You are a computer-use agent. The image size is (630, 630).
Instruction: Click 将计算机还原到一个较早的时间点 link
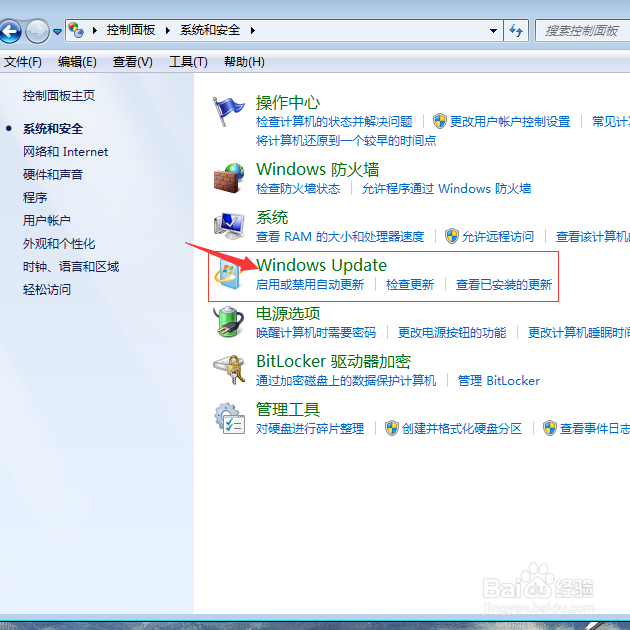346,140
